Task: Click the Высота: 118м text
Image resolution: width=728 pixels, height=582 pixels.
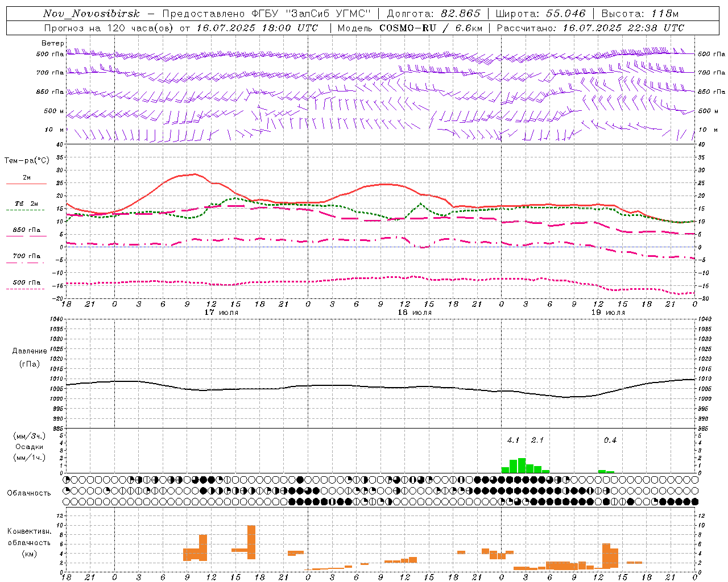Action: coord(640,14)
